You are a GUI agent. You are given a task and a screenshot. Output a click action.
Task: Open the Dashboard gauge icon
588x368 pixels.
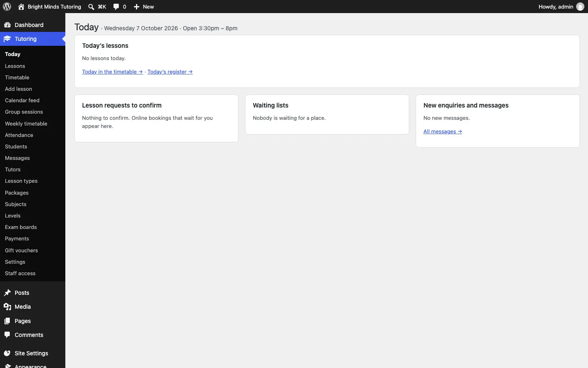point(7,25)
